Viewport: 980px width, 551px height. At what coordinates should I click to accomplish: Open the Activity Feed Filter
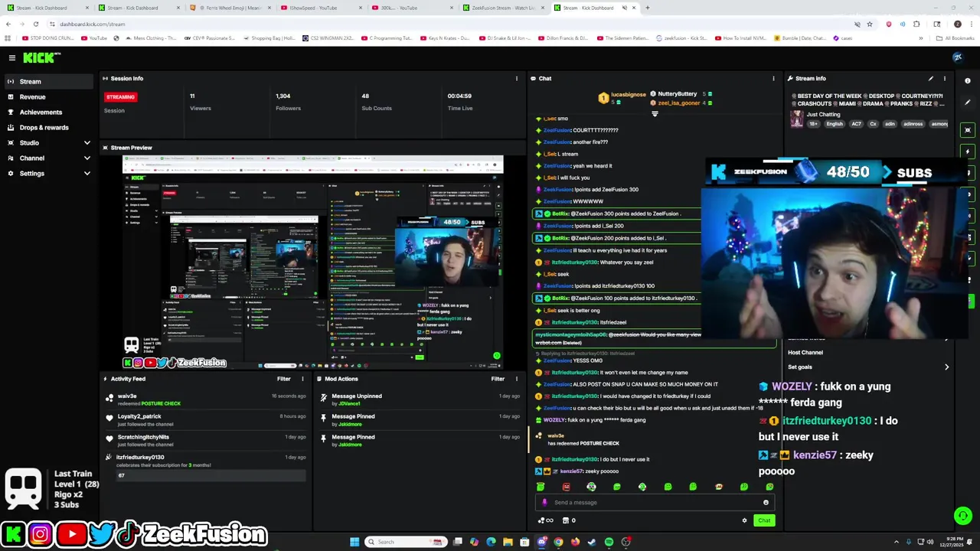coord(283,379)
